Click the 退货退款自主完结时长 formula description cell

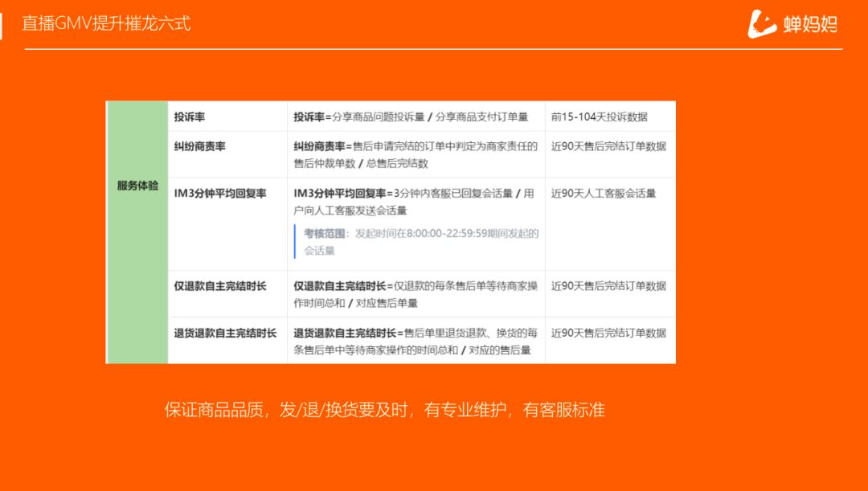416,340
